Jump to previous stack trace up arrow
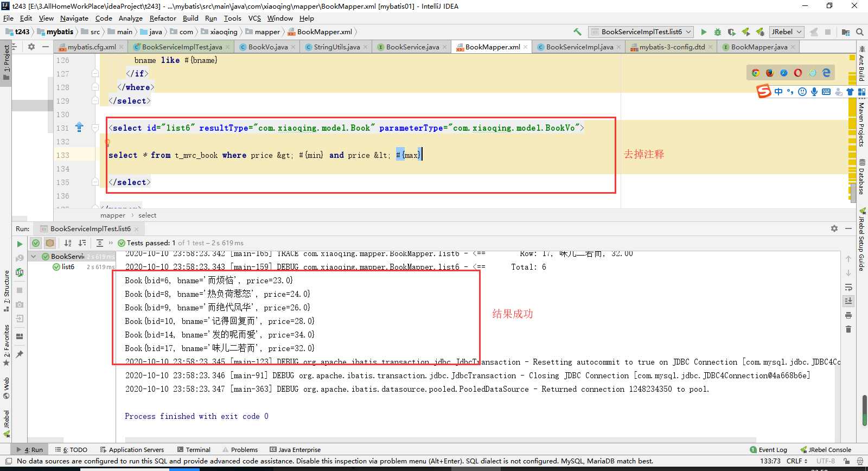Screen dimensions: 868x471 [x=848, y=259]
